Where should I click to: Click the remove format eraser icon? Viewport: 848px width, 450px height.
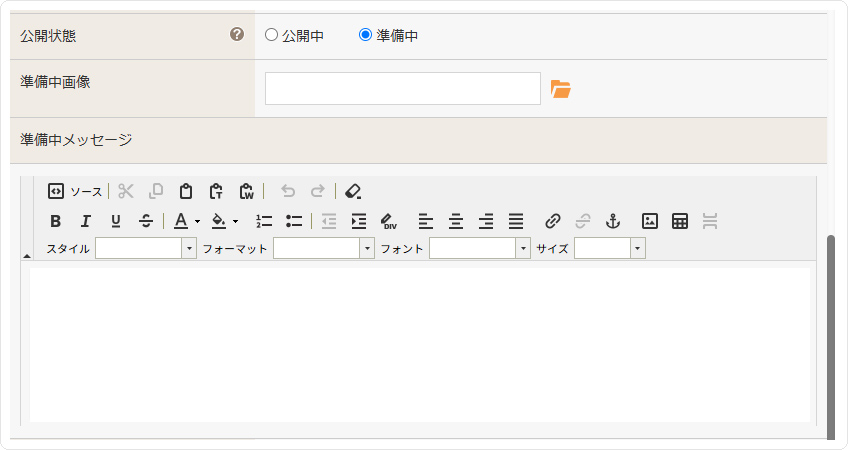tap(352, 191)
